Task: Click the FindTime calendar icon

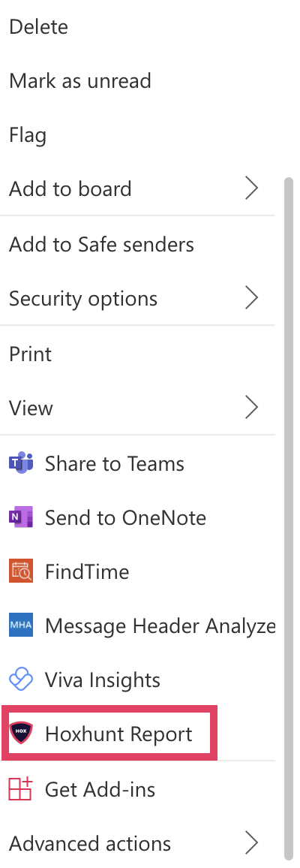Action: click(x=21, y=571)
